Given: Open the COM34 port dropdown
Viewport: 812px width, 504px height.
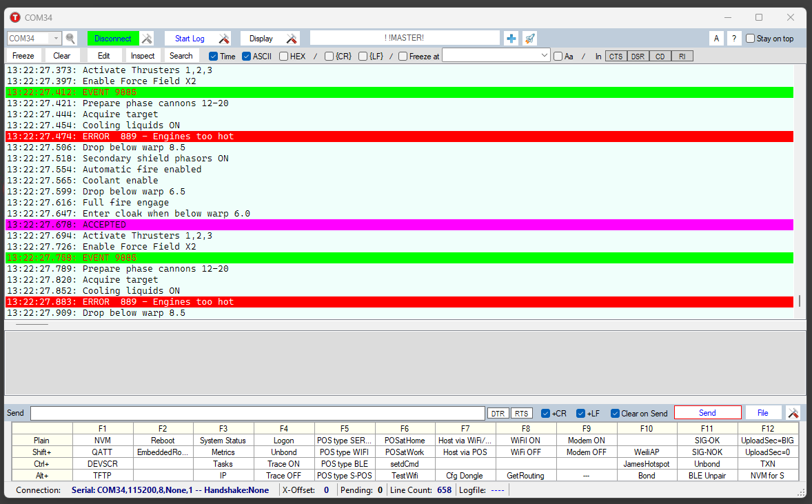Looking at the screenshot, I should pos(57,38).
